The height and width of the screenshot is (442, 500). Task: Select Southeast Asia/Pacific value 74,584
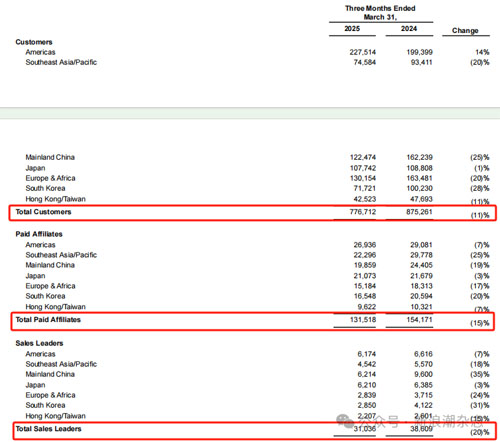pyautogui.click(x=365, y=62)
